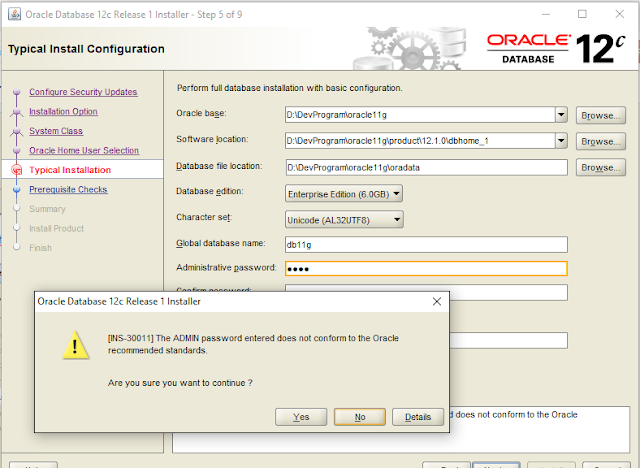Click the Oracle 12c Database logo
This screenshot has width=640, height=468.
tap(556, 49)
